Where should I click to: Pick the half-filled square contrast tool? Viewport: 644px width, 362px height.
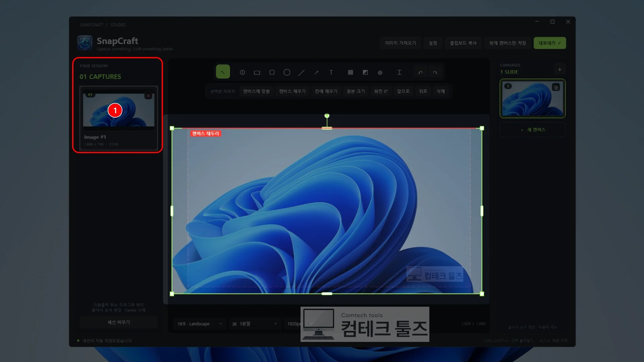click(365, 72)
